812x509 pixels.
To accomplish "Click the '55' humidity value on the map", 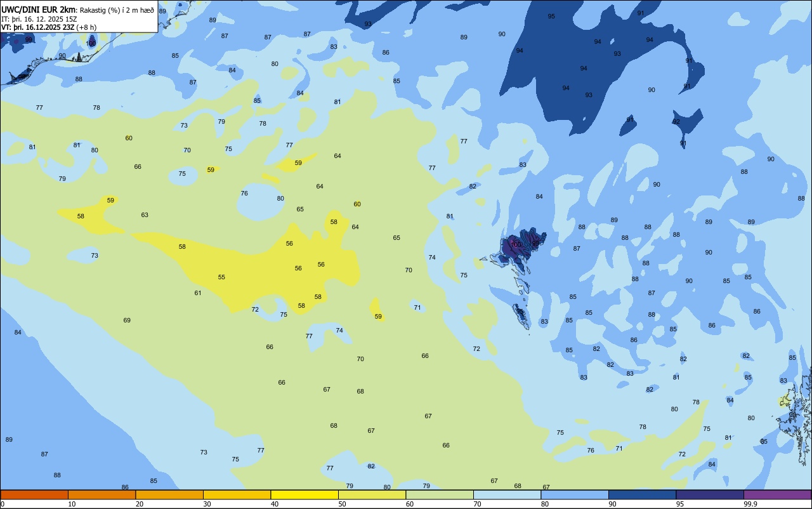I will [221, 277].
